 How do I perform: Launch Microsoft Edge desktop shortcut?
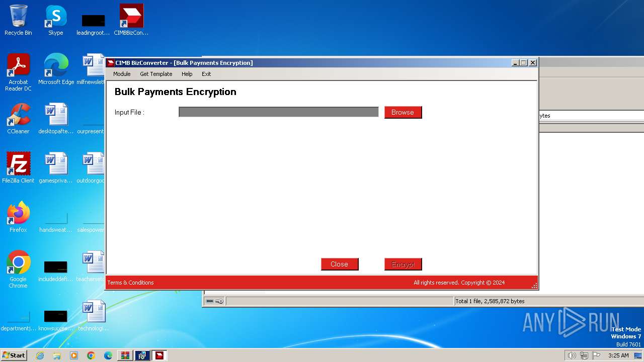56,69
